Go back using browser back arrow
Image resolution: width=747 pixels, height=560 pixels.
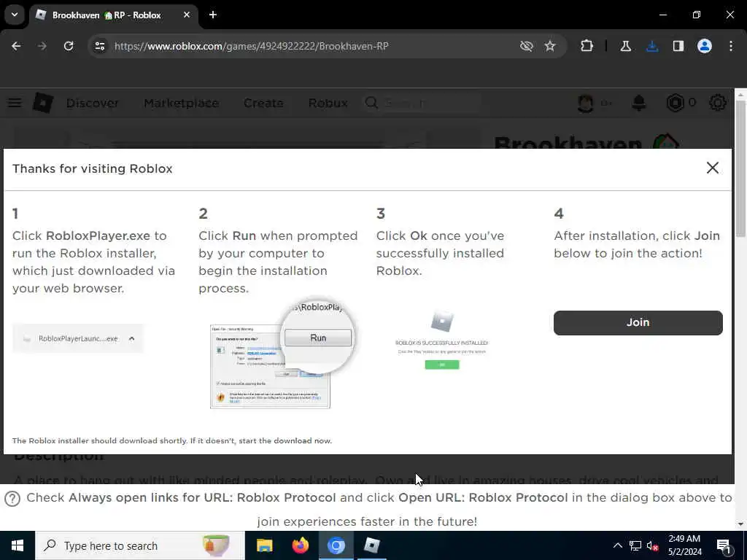tap(16, 46)
